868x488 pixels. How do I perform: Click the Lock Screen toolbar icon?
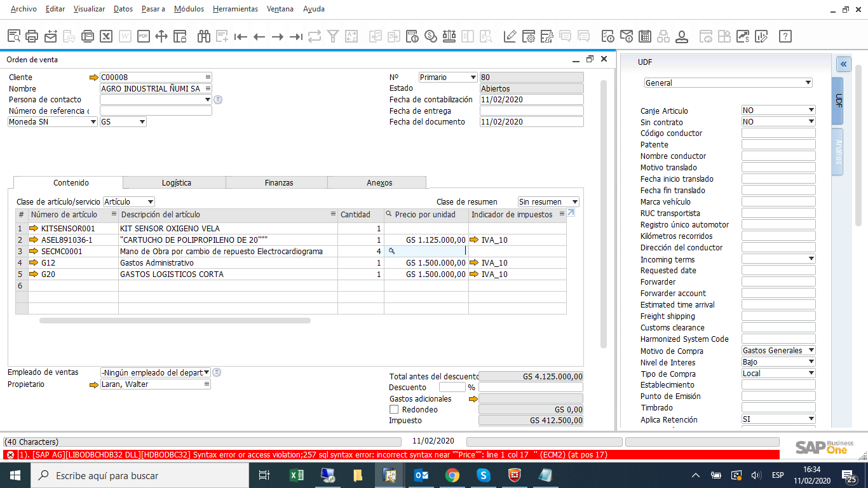[180, 36]
